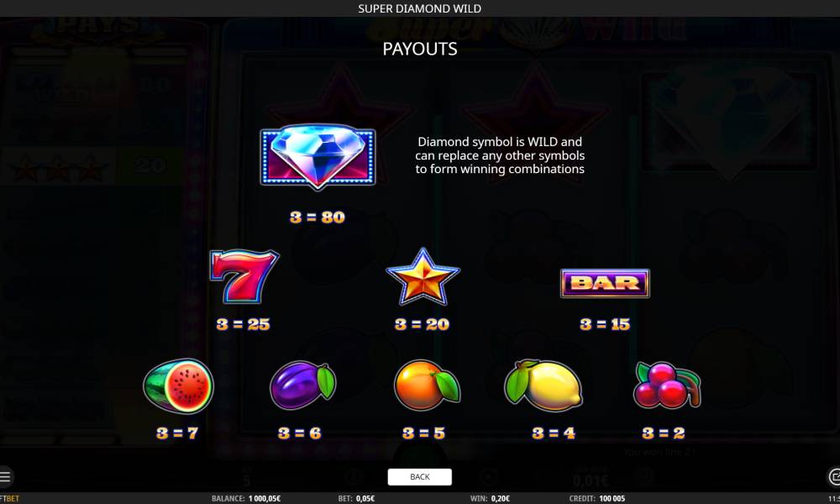Select the diamond WILD symbol
The image size is (840, 504).
(x=318, y=157)
